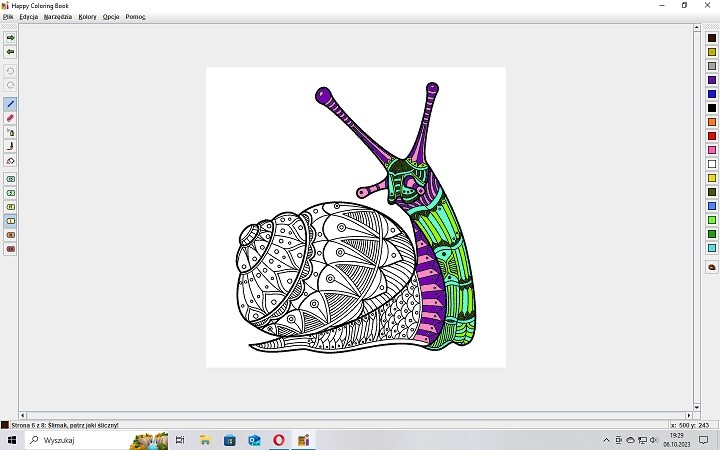This screenshot has height=450, width=720.
Task: Click the Windows Start button
Action: (x=12, y=440)
